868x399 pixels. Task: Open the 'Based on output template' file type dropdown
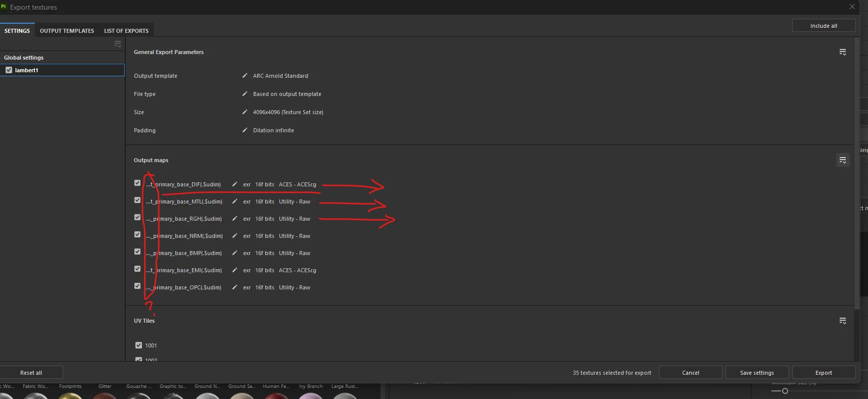tap(287, 94)
